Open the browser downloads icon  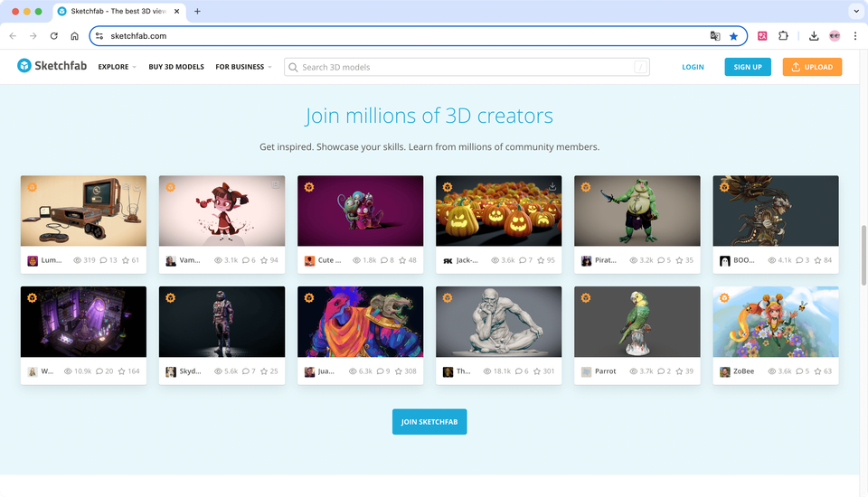click(814, 36)
